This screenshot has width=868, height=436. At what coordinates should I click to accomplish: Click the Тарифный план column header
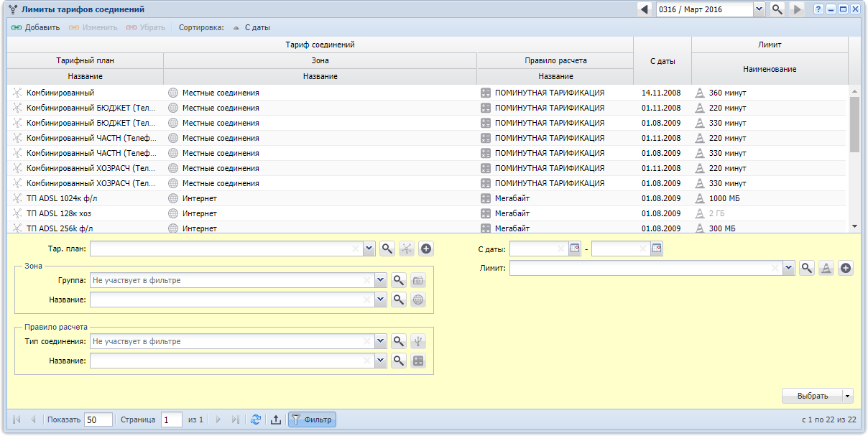(x=86, y=60)
